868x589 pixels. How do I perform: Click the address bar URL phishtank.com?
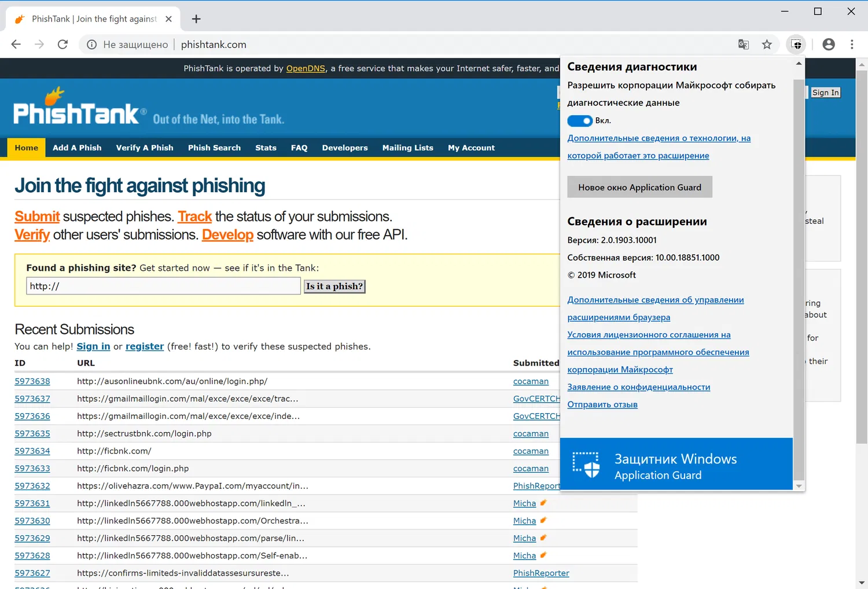[214, 45]
